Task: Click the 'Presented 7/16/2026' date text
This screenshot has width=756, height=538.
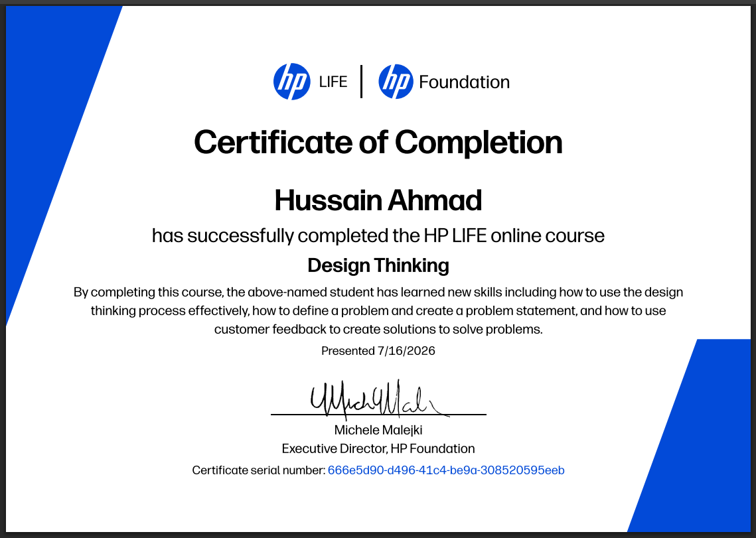Action: click(378, 350)
